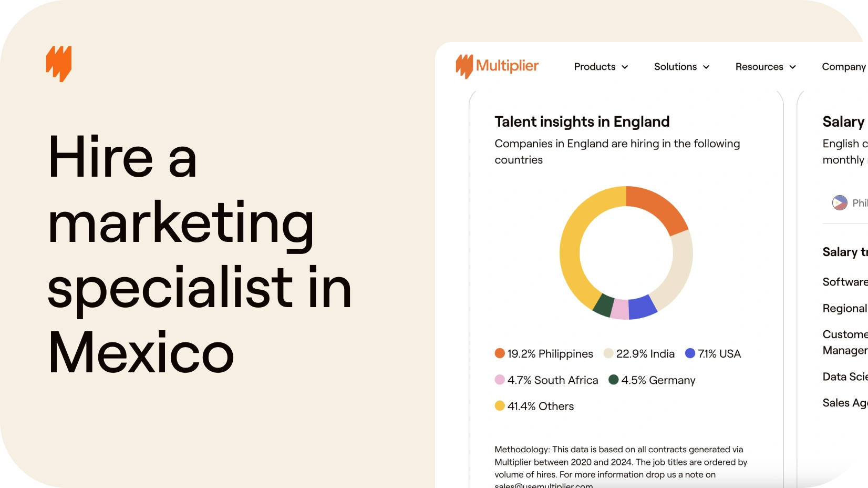The width and height of the screenshot is (868, 488).
Task: Open the Company menu item
Action: 844,67
